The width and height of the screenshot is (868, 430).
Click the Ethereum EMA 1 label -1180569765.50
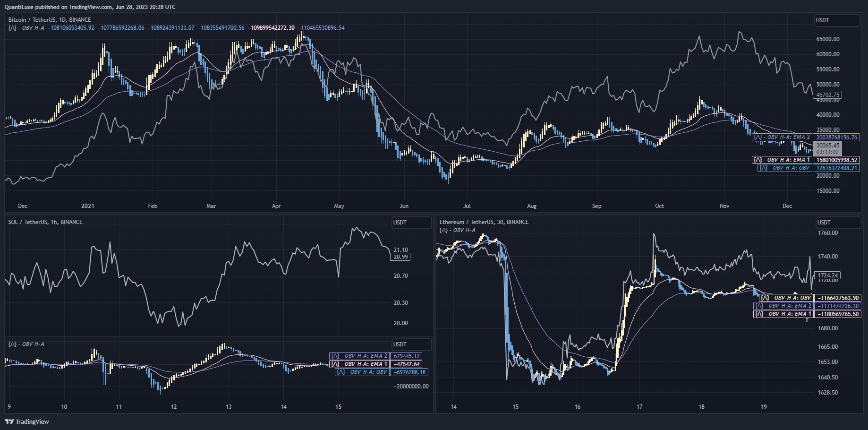point(807,314)
